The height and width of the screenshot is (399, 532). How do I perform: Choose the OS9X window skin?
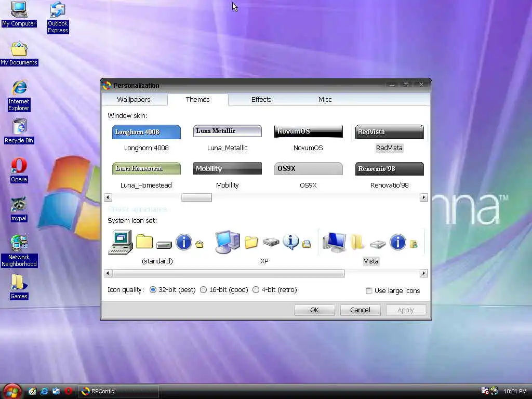point(309,169)
